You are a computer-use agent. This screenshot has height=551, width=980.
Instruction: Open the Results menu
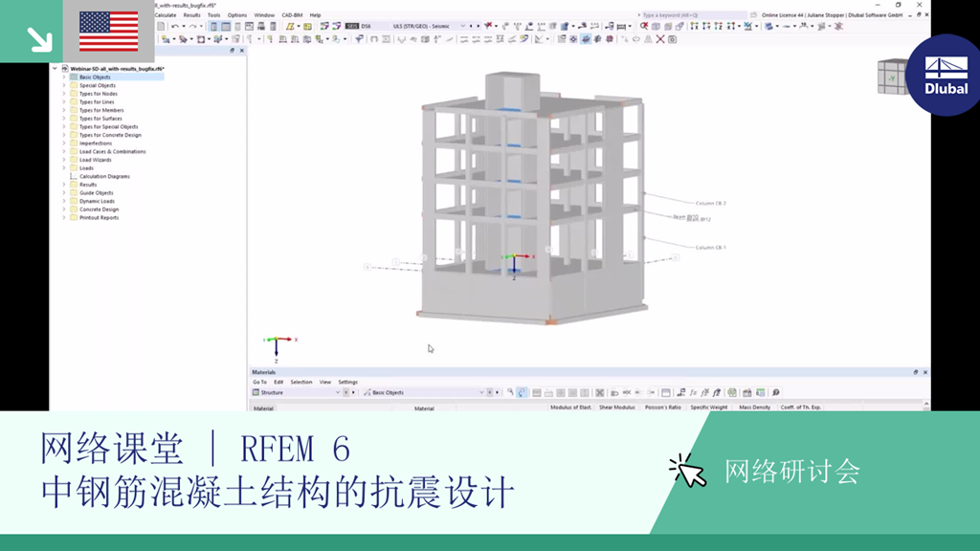click(191, 15)
